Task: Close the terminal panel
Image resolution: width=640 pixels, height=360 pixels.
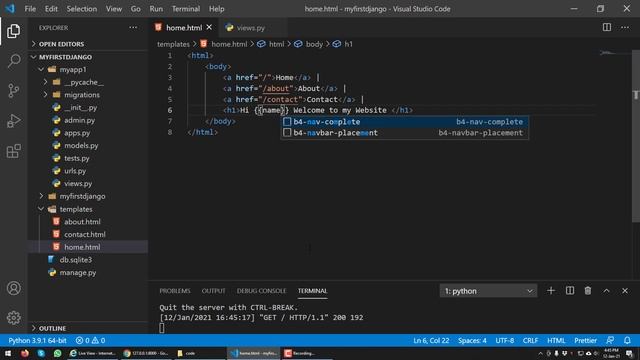Action: pyautogui.click(x=625, y=291)
